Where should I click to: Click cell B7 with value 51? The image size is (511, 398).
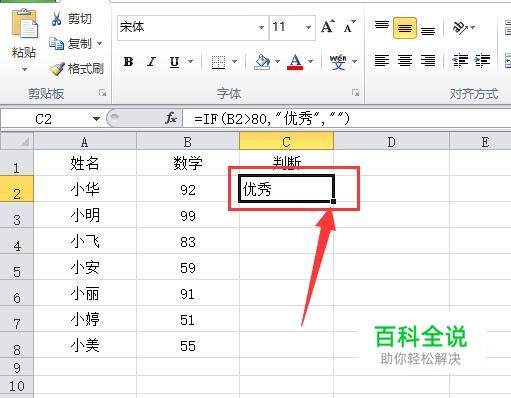click(188, 319)
